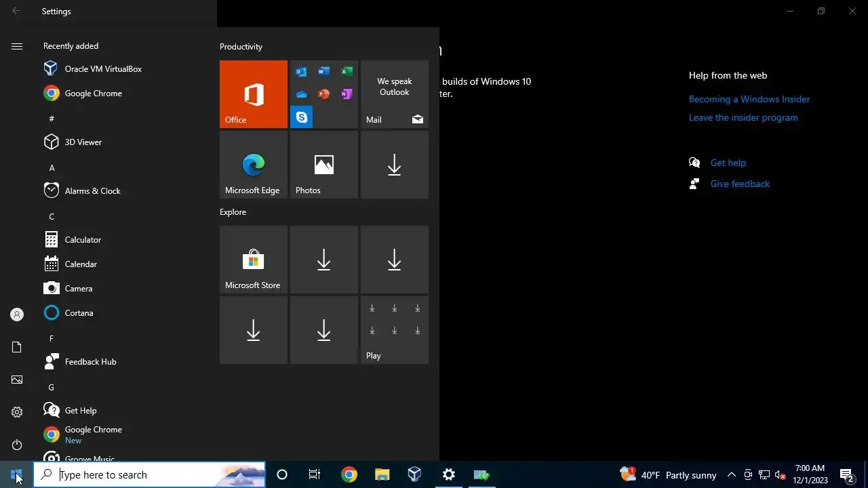Image resolution: width=868 pixels, height=488 pixels.
Task: Launch the Calculator app
Action: pyautogui.click(x=125, y=240)
